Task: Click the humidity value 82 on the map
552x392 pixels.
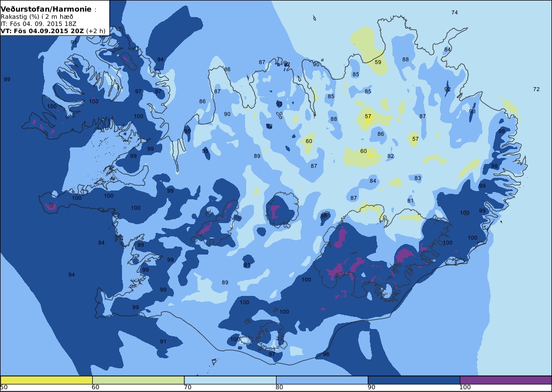Action: click(x=390, y=156)
